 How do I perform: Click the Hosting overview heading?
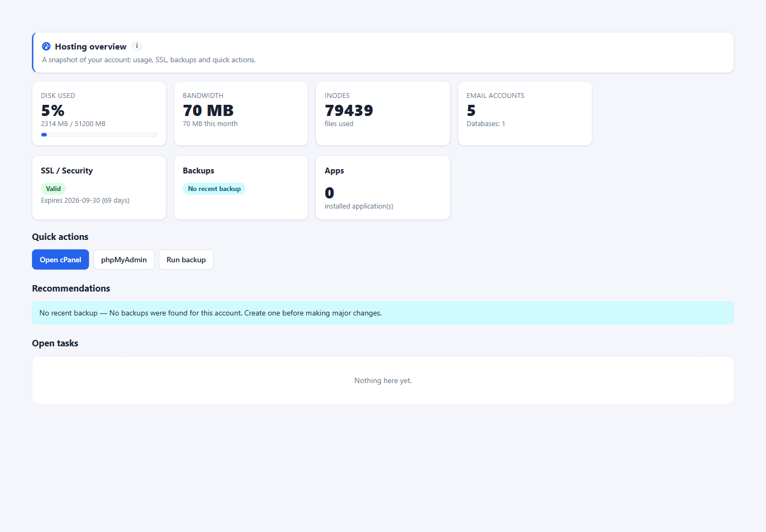[x=91, y=47]
